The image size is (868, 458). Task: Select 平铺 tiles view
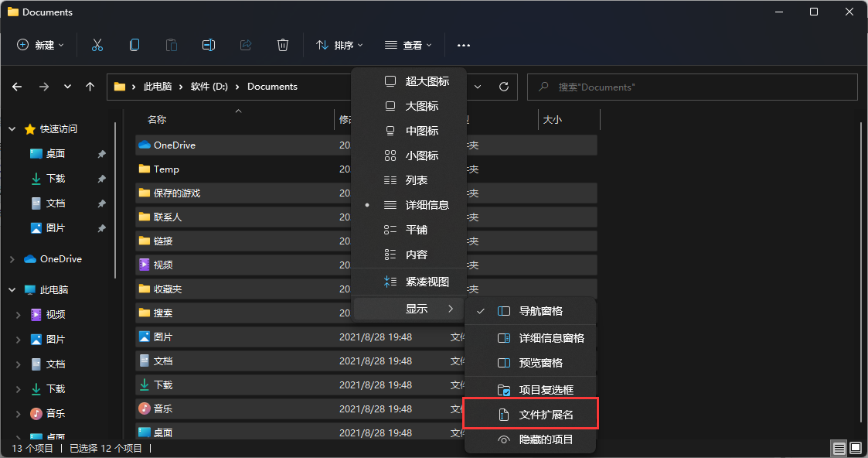coord(409,230)
